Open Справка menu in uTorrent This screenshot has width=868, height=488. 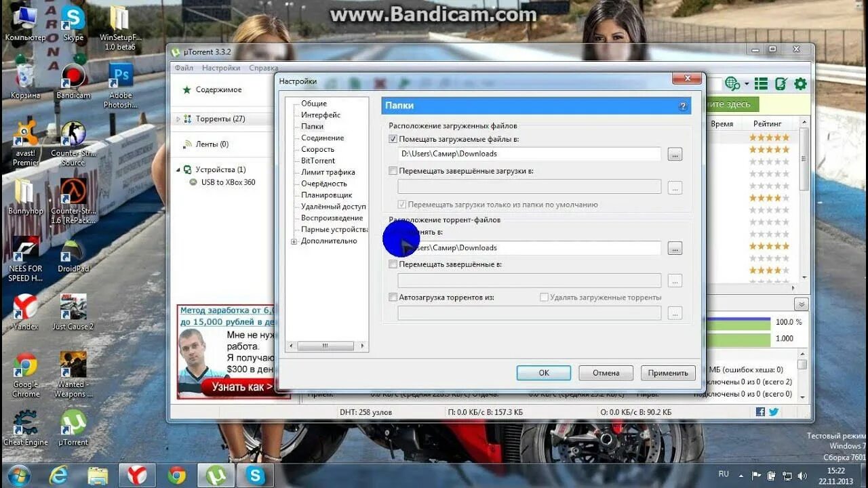point(264,68)
